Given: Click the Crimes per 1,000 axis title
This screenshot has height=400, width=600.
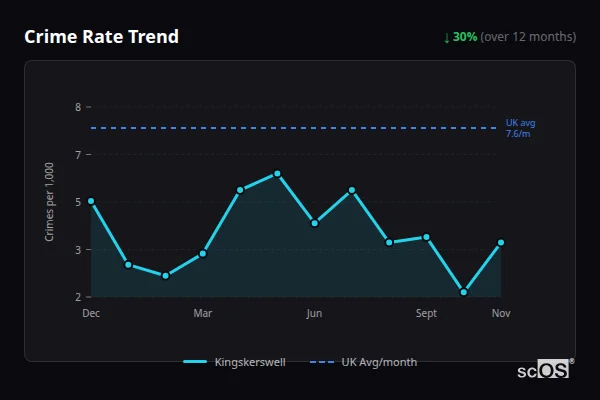Looking at the screenshot, I should (49, 202).
